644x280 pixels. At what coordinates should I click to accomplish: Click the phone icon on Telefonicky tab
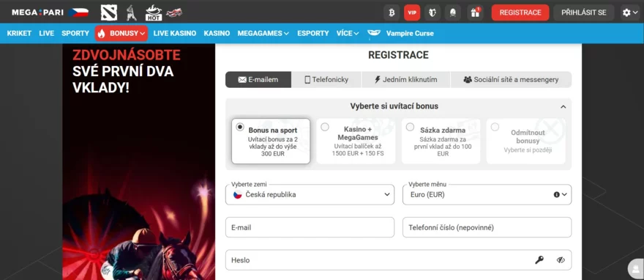point(307,80)
